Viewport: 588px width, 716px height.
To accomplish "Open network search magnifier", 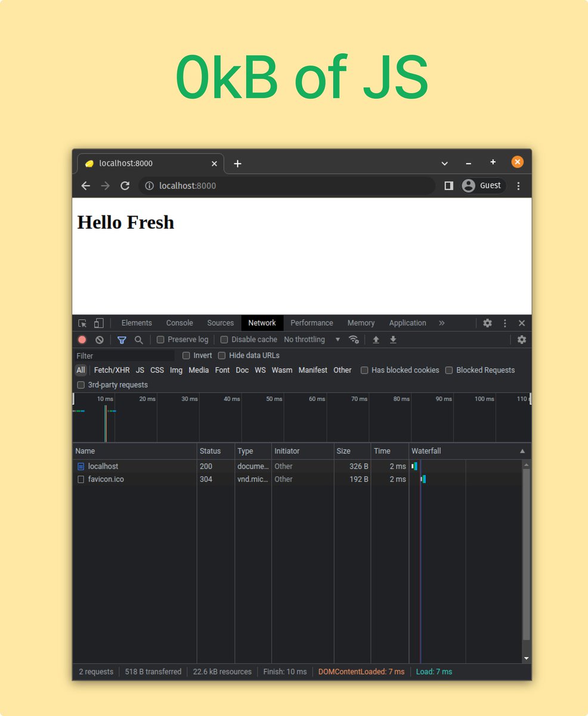I will pos(139,340).
